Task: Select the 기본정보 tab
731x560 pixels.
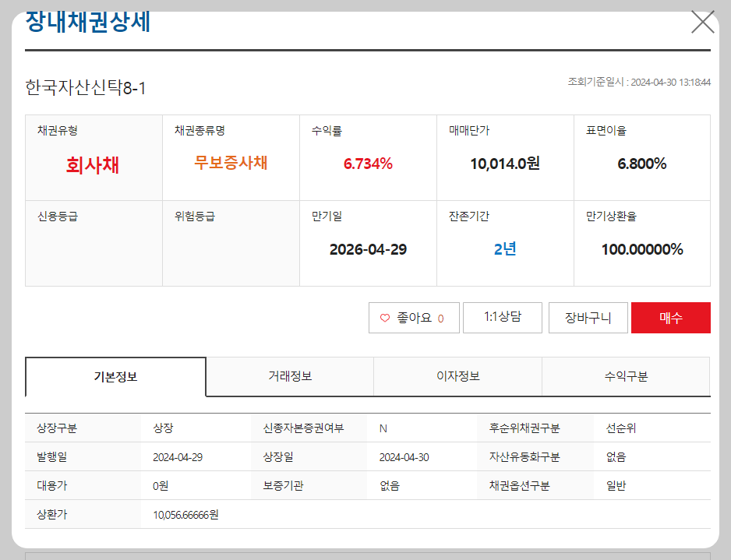Action: point(115,376)
